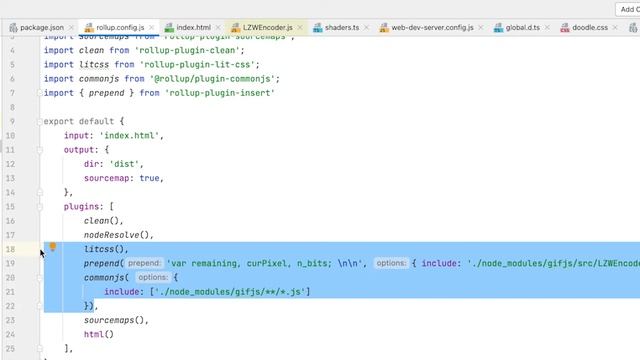Click the fold end marker on line 25
The image size is (640, 360).
40,349
